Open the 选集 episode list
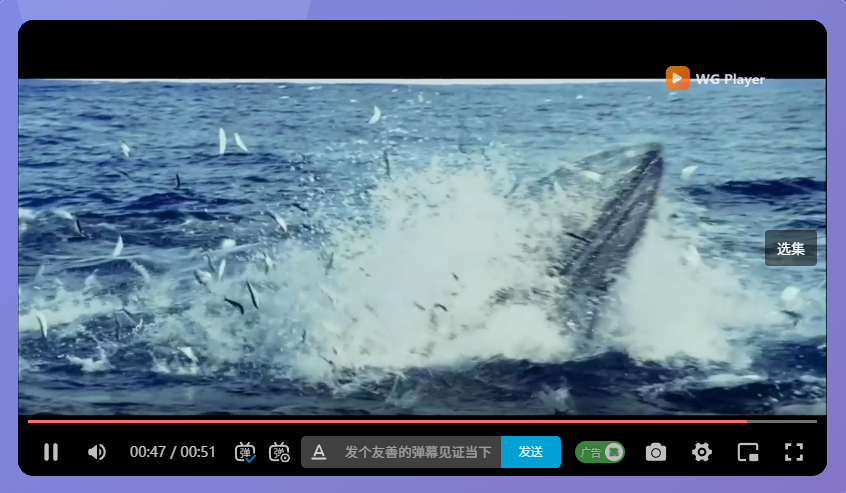846x493 pixels. tap(791, 248)
